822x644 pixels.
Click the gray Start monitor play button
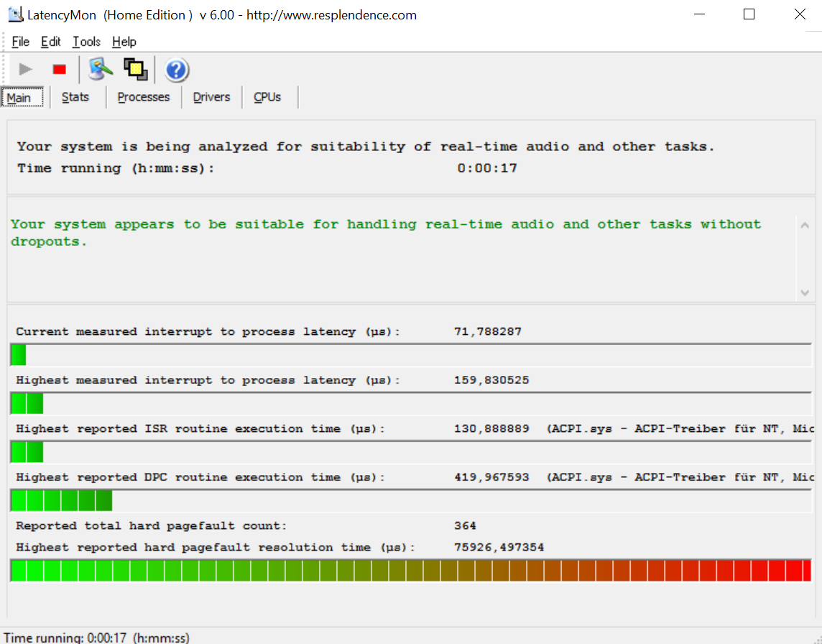26,69
